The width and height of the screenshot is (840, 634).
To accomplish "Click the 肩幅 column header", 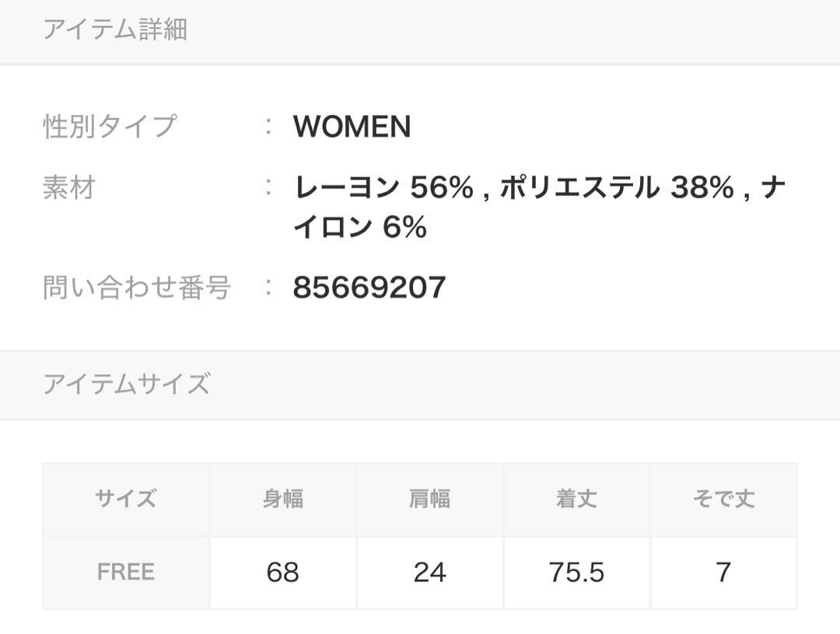I will [x=429, y=499].
